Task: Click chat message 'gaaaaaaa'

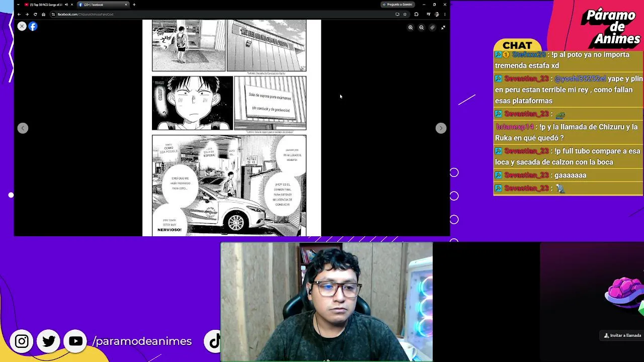Action: (570, 175)
